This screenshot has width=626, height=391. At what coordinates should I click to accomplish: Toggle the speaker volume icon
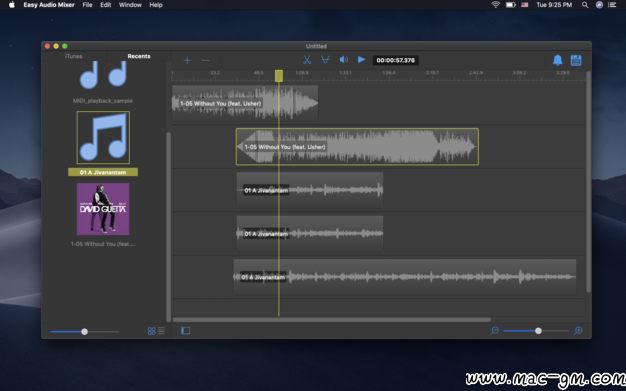(343, 60)
